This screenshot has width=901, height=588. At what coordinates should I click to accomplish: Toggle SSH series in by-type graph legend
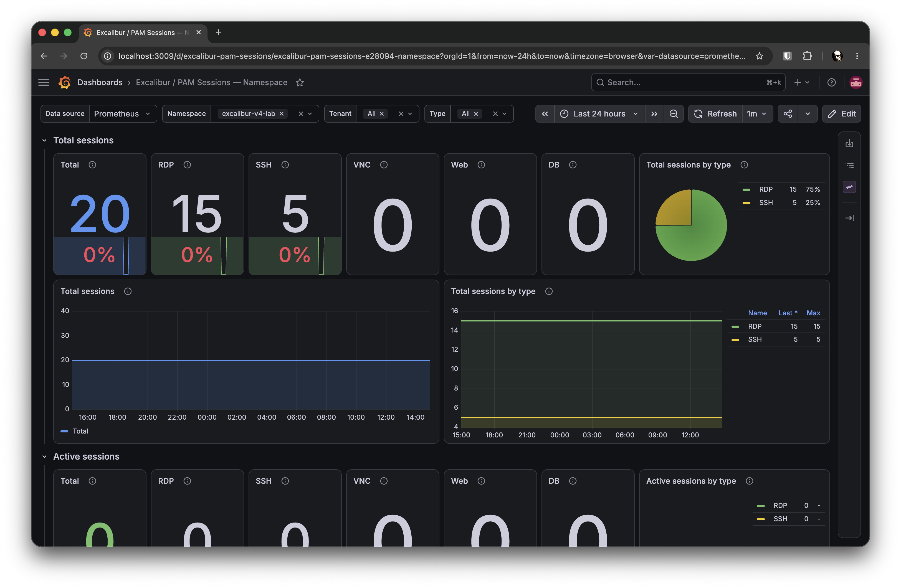[755, 339]
